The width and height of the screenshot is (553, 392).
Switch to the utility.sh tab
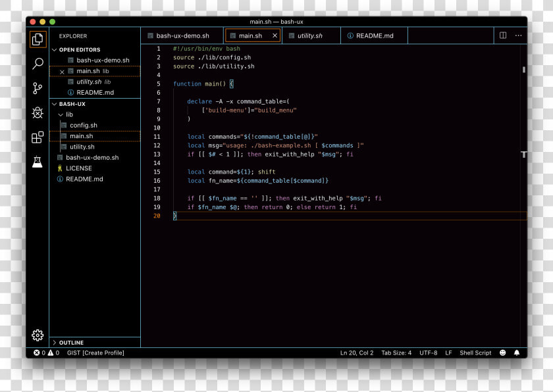311,36
